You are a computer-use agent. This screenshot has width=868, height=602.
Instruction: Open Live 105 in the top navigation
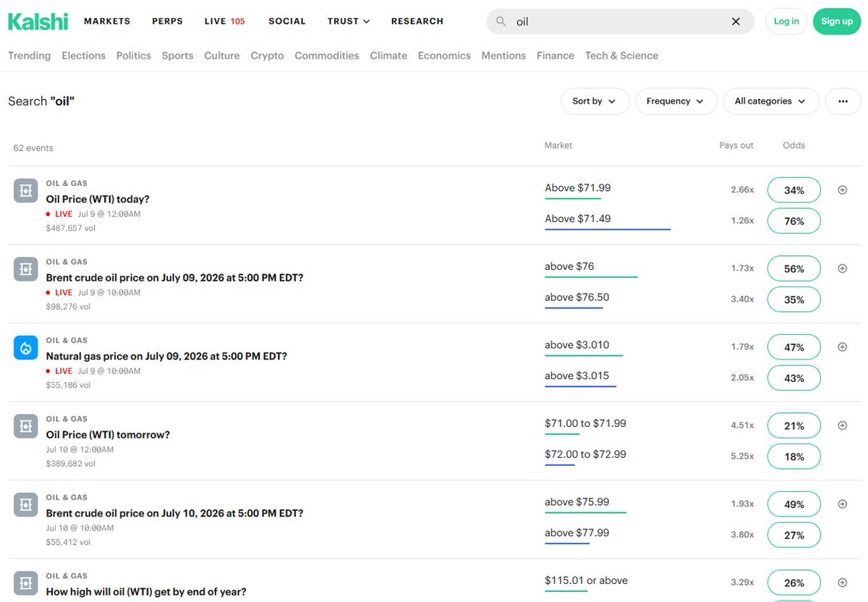click(x=225, y=21)
